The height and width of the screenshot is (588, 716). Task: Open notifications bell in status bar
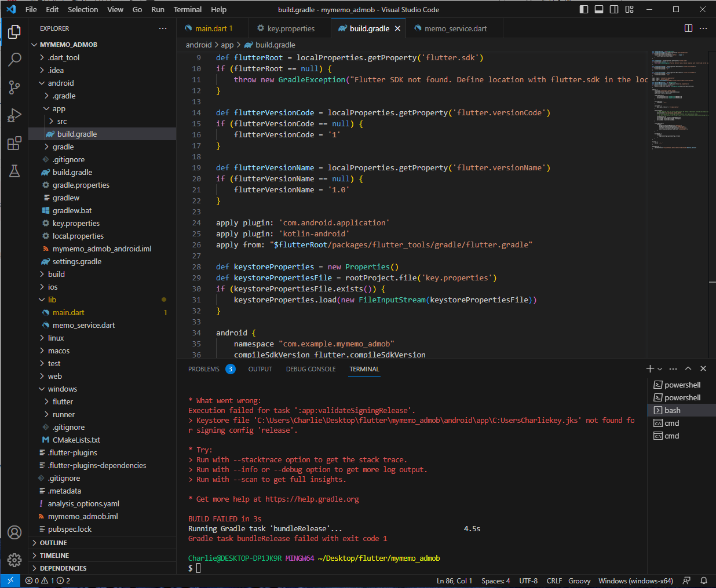point(704,580)
